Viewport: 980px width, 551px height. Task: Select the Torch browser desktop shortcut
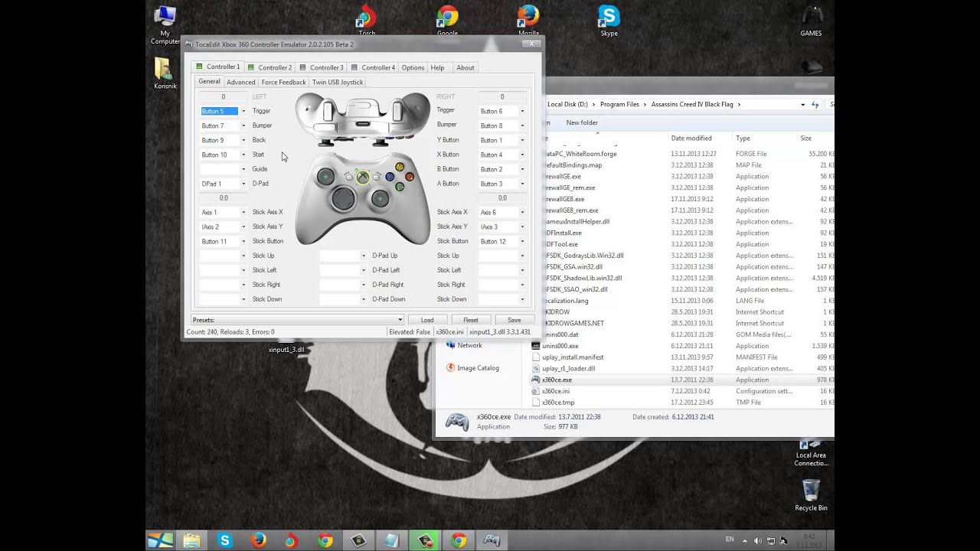point(367,21)
